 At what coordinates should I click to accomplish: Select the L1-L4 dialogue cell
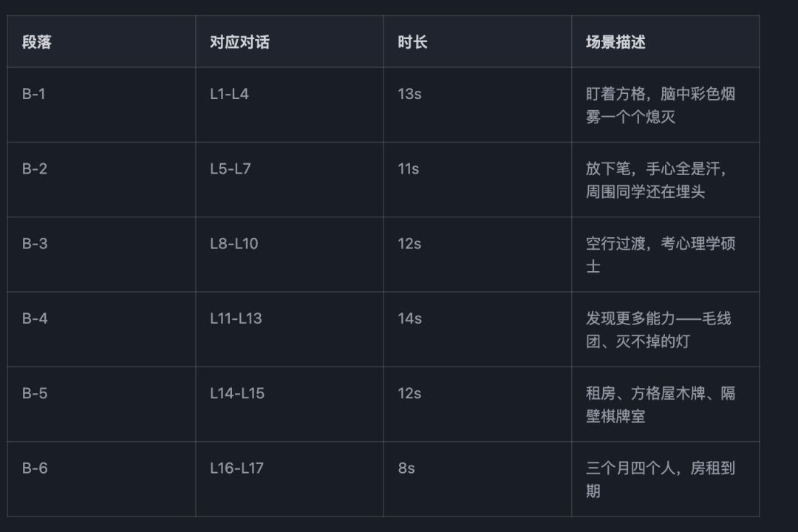[229, 94]
